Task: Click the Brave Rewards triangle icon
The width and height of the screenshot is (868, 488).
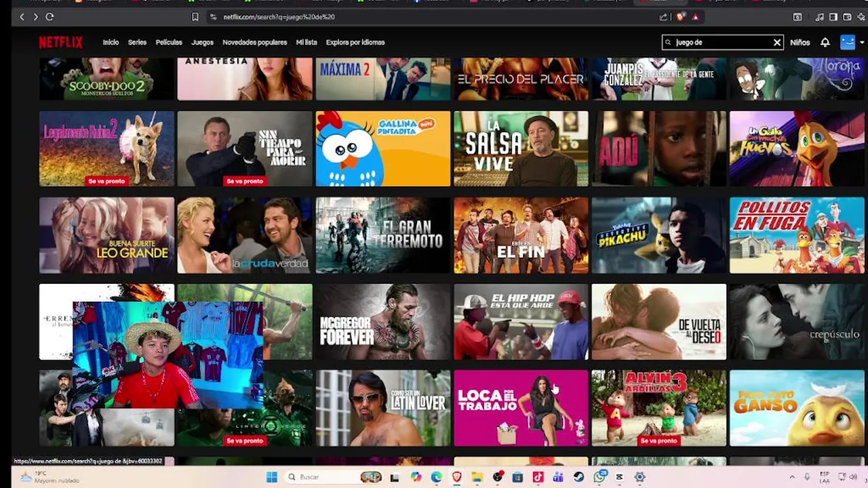Action: [695, 16]
